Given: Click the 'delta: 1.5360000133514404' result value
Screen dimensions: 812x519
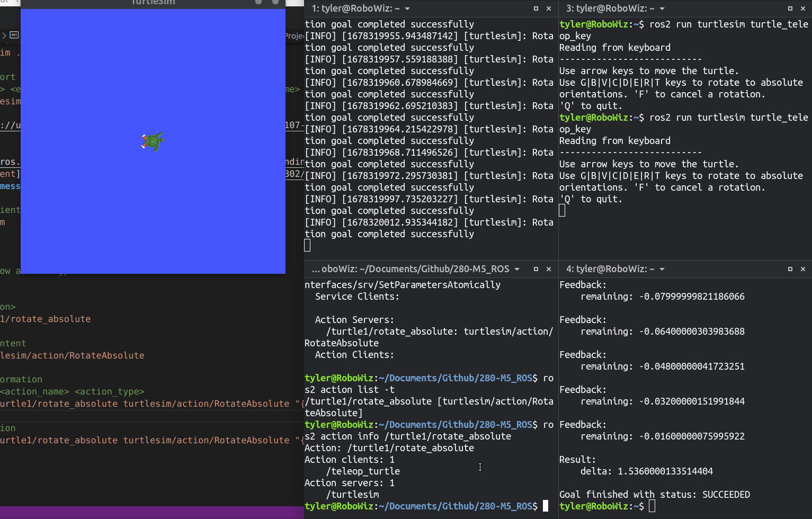Looking at the screenshot, I should [x=647, y=471].
